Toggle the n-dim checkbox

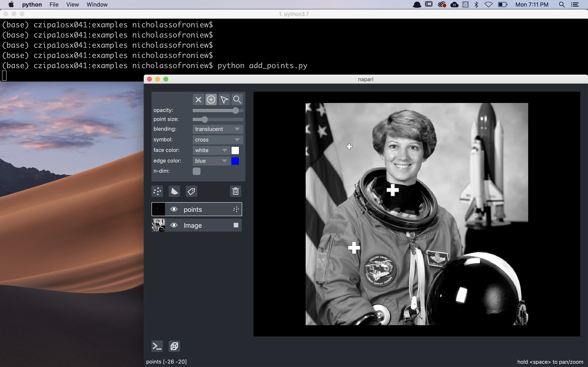pos(196,171)
